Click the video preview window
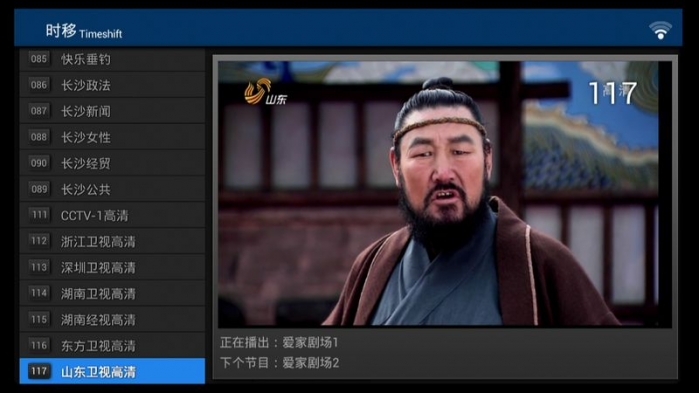 click(444, 194)
